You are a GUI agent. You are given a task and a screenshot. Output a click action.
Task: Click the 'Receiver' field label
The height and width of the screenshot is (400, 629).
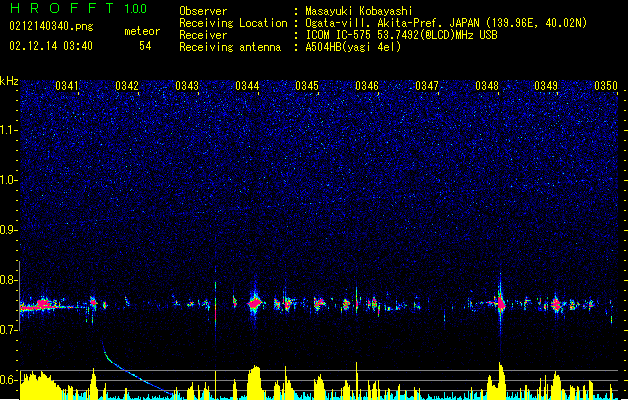203,35
